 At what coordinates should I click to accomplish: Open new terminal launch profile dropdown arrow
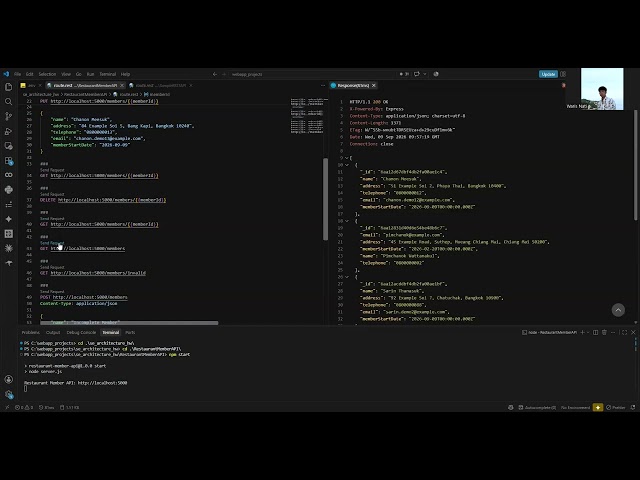pos(588,333)
